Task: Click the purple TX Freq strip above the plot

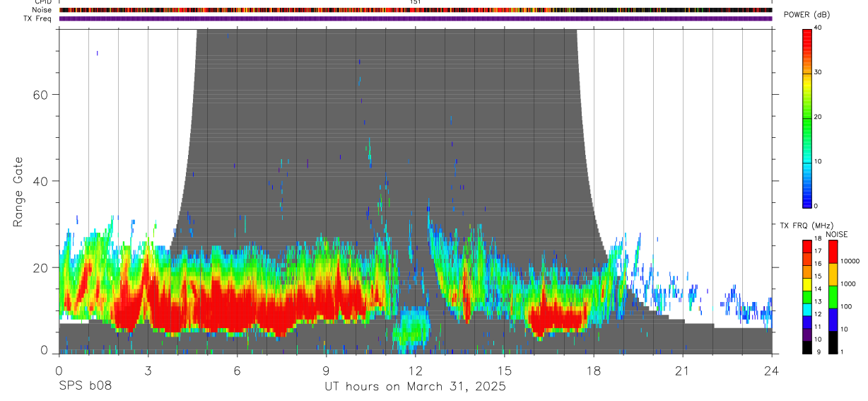Action: 416,18
